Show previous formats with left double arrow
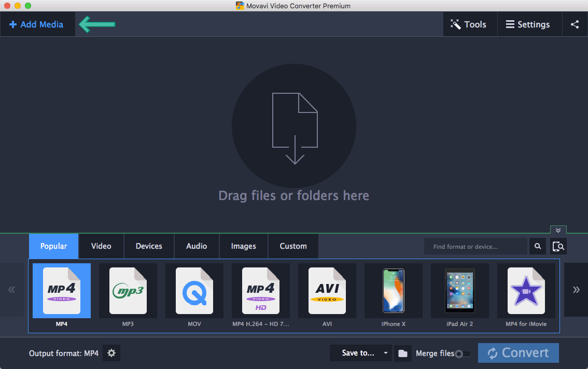This screenshot has height=369, width=588. (11, 290)
